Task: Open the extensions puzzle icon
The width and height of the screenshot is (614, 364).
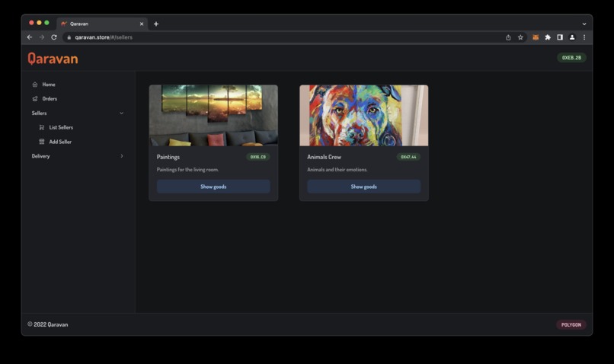Action: point(548,37)
